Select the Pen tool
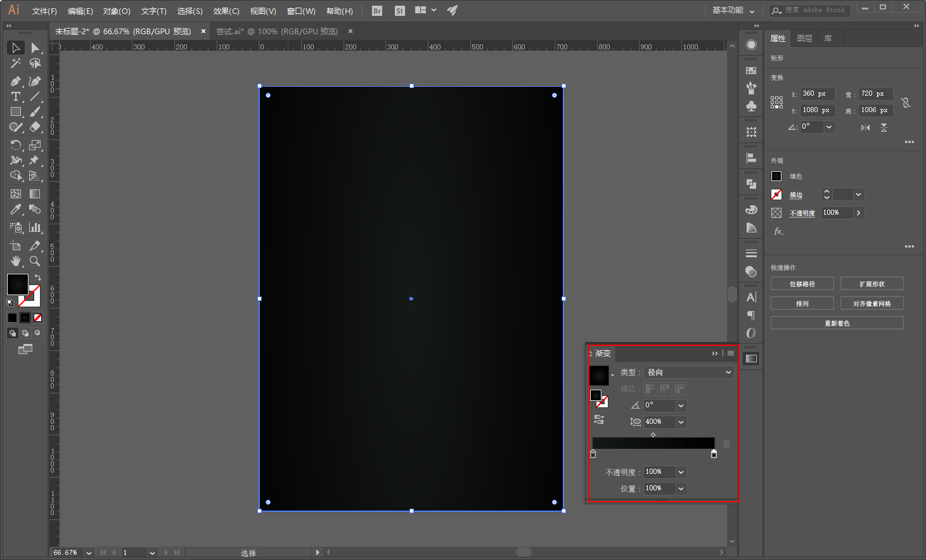The image size is (926, 560). point(16,81)
